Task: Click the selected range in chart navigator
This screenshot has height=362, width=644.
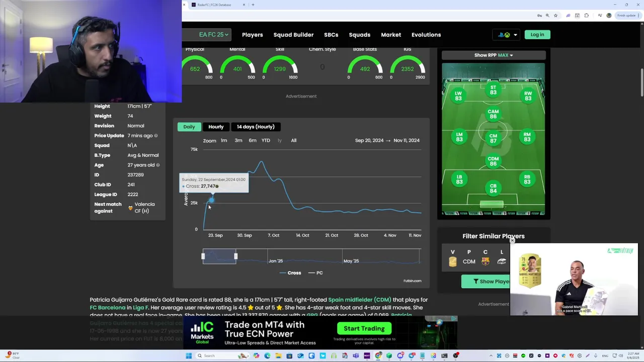Action: 219,256
